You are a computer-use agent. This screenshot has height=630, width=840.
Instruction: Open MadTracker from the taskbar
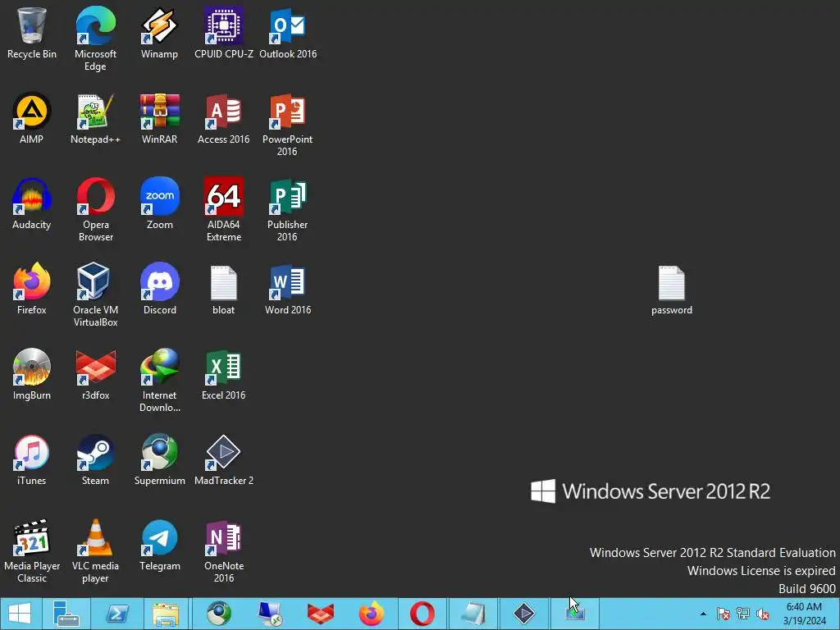pos(524,614)
